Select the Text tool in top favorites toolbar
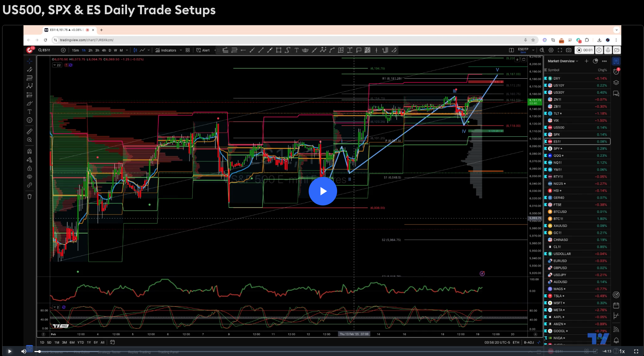The image size is (644, 356). [x=296, y=50]
